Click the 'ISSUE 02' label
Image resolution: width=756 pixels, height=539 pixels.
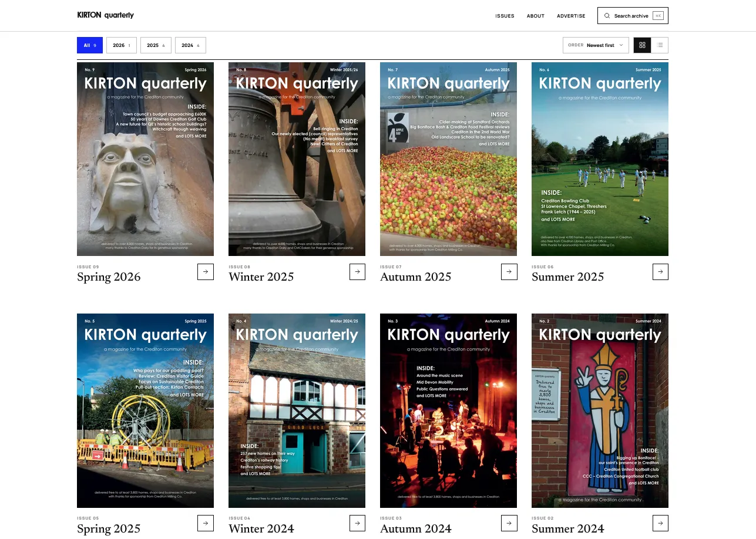543,518
